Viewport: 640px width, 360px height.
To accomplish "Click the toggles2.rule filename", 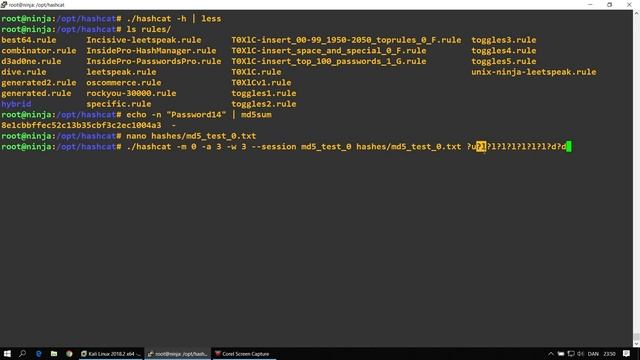I will [264, 104].
